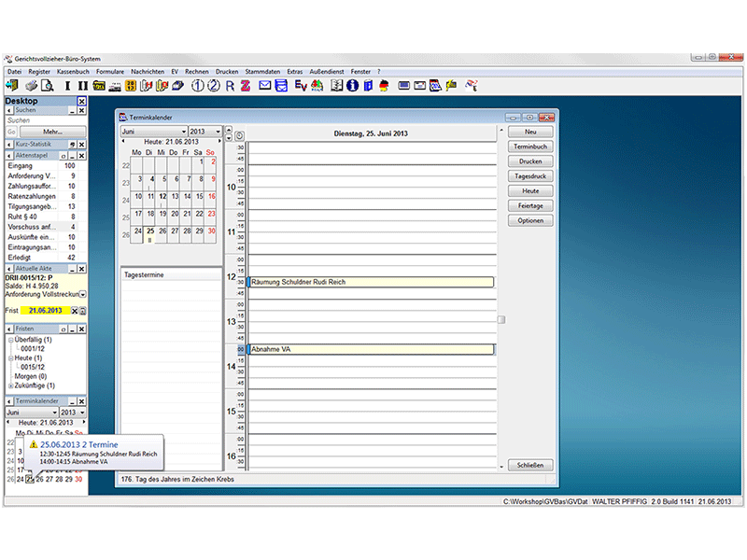The height and width of the screenshot is (560, 747).
Task: Click the printer icon in main toolbar
Action: (x=31, y=86)
